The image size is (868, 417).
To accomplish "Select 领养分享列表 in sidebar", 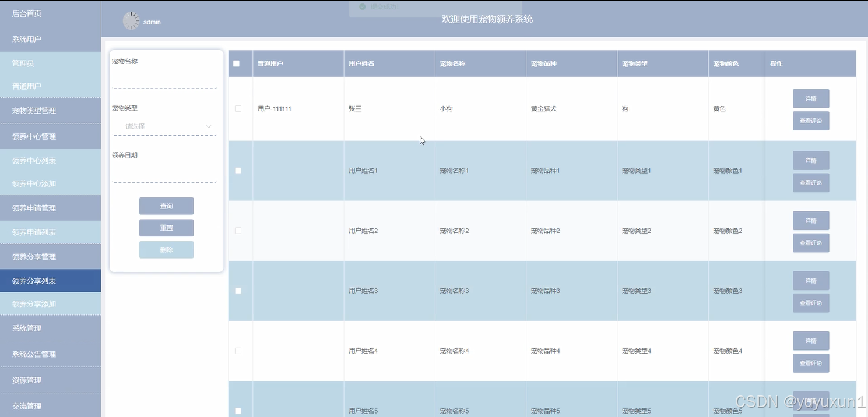I will point(50,281).
